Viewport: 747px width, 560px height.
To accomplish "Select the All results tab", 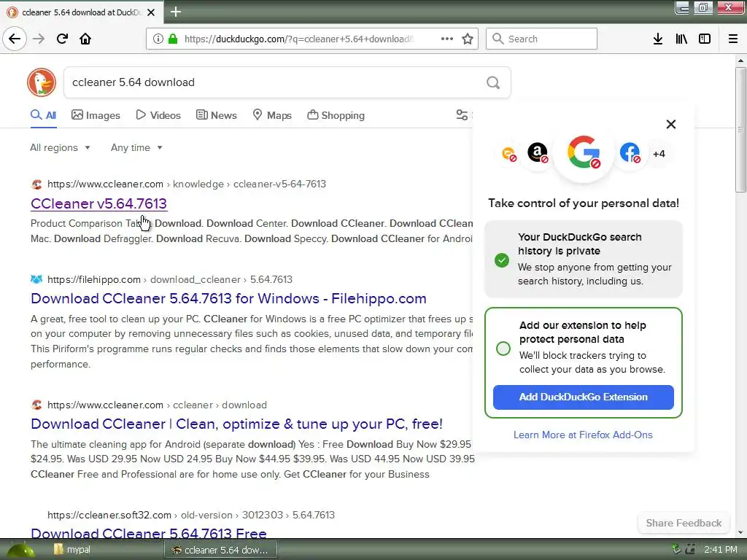I will click(x=43, y=115).
